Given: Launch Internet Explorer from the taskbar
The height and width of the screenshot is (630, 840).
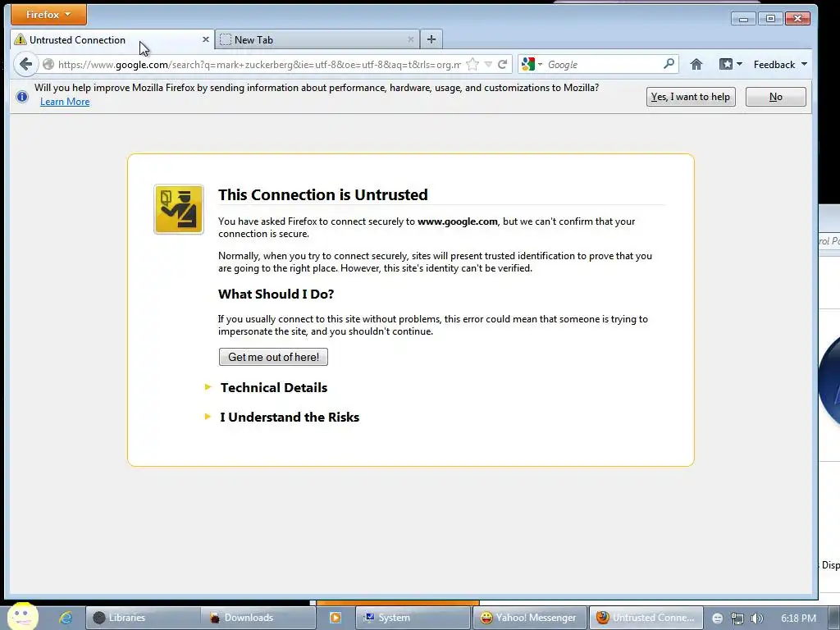Looking at the screenshot, I should 66,618.
